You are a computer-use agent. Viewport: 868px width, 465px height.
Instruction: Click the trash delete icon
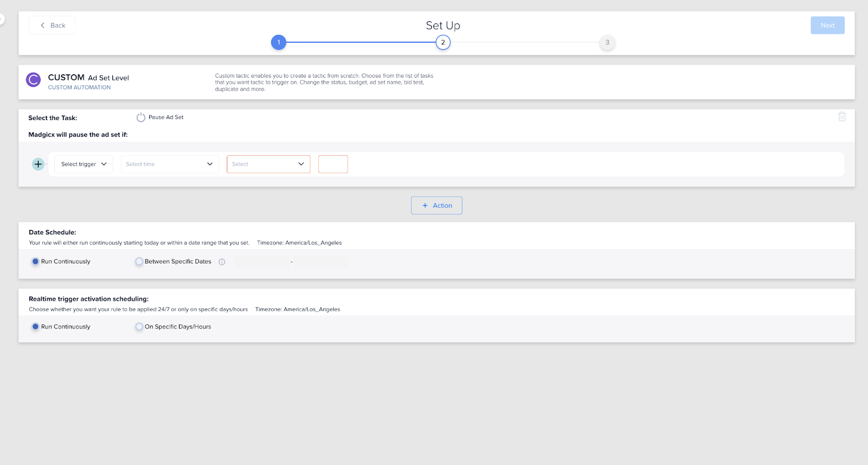click(842, 117)
